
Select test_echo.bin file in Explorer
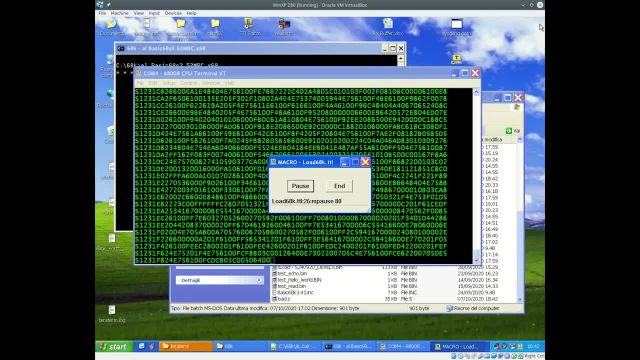[289, 273]
